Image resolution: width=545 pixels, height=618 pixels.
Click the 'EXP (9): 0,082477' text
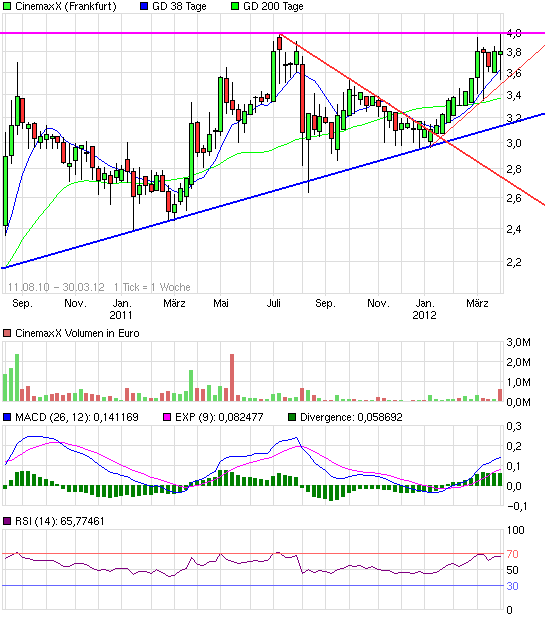(x=219, y=417)
